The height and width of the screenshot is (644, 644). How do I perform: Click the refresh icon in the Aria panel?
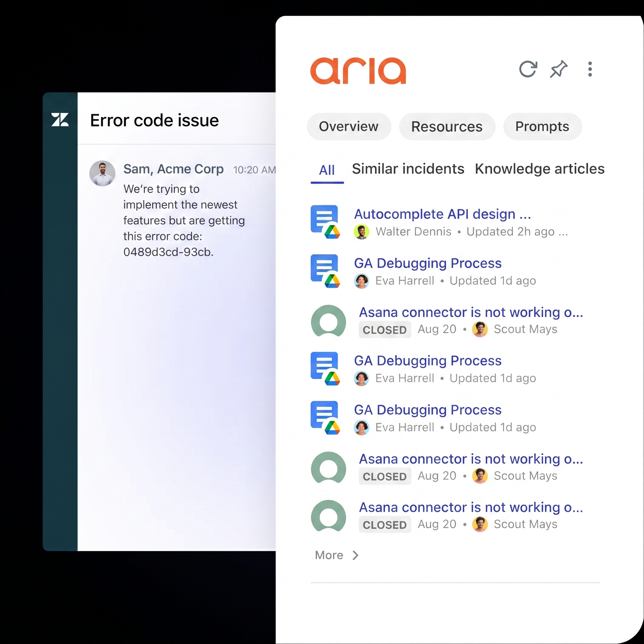(528, 69)
